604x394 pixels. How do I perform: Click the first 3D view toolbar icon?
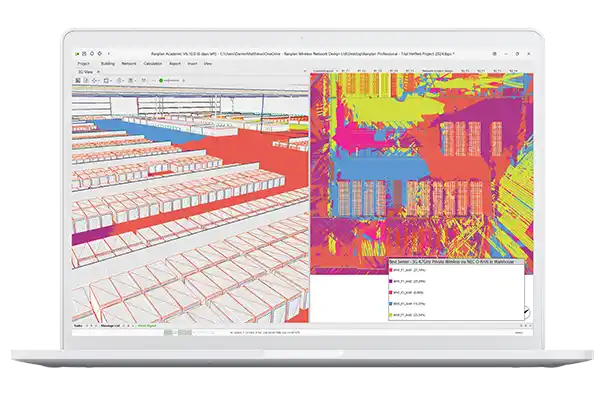[x=78, y=80]
